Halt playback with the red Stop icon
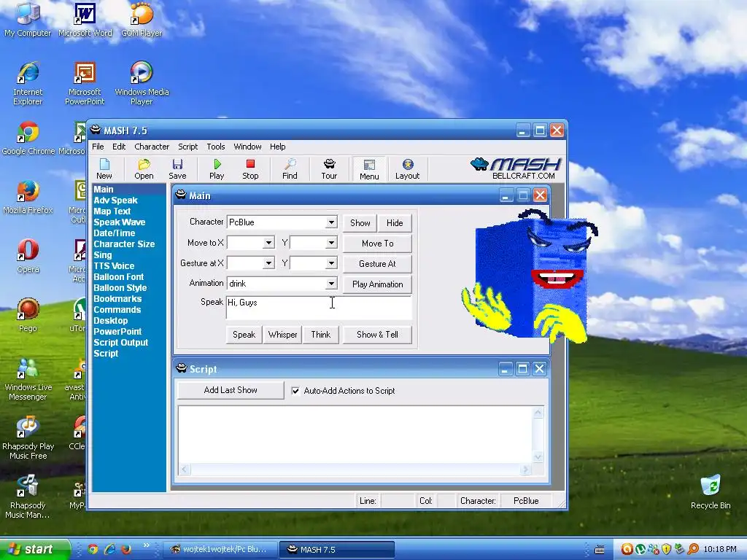The width and height of the screenshot is (747, 560). 250,169
